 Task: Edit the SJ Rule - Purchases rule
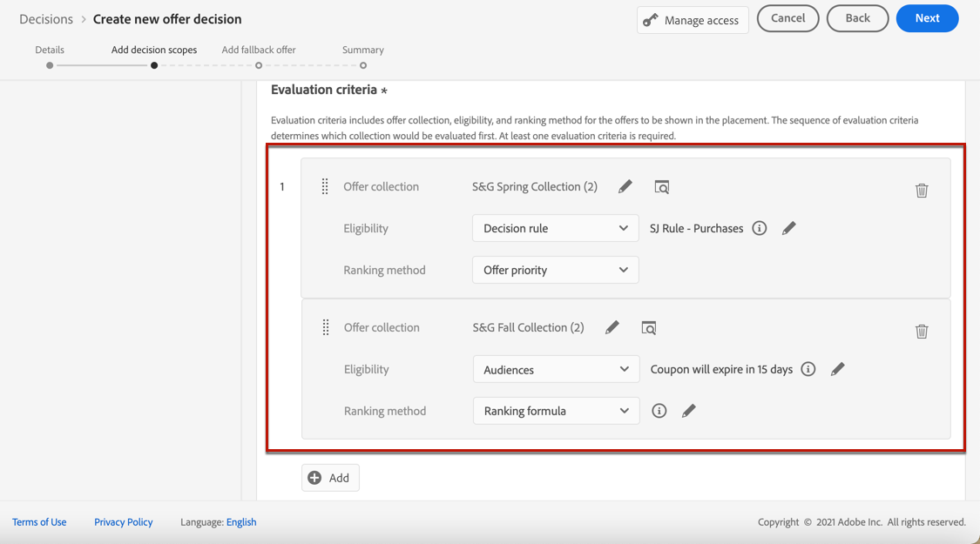[x=789, y=228]
